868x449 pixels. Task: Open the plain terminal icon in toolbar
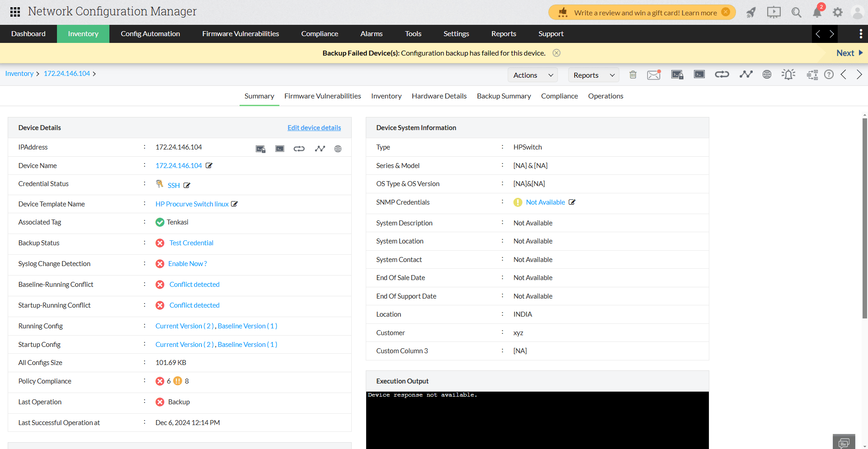699,74
